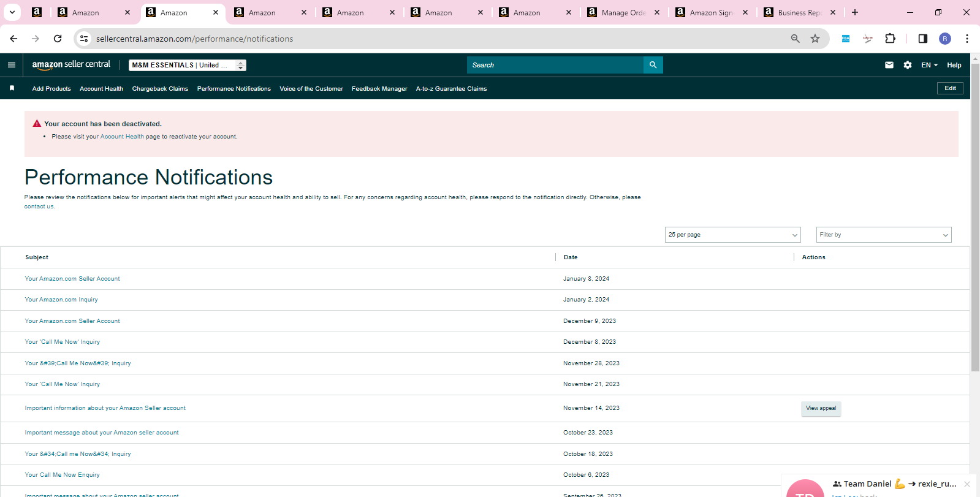The image size is (980, 497).
Task: Bookmark this page with the star icon
Action: click(815, 39)
